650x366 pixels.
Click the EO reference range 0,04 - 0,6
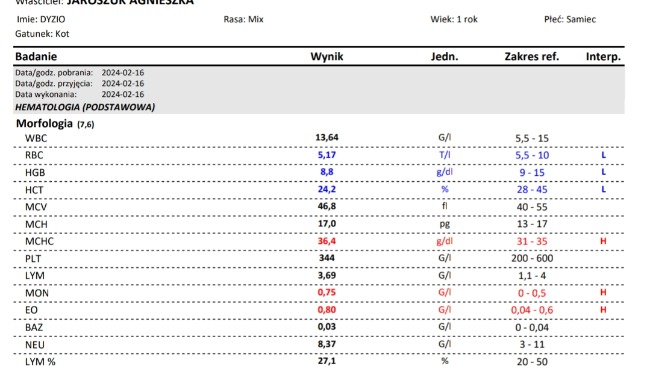[532, 310]
